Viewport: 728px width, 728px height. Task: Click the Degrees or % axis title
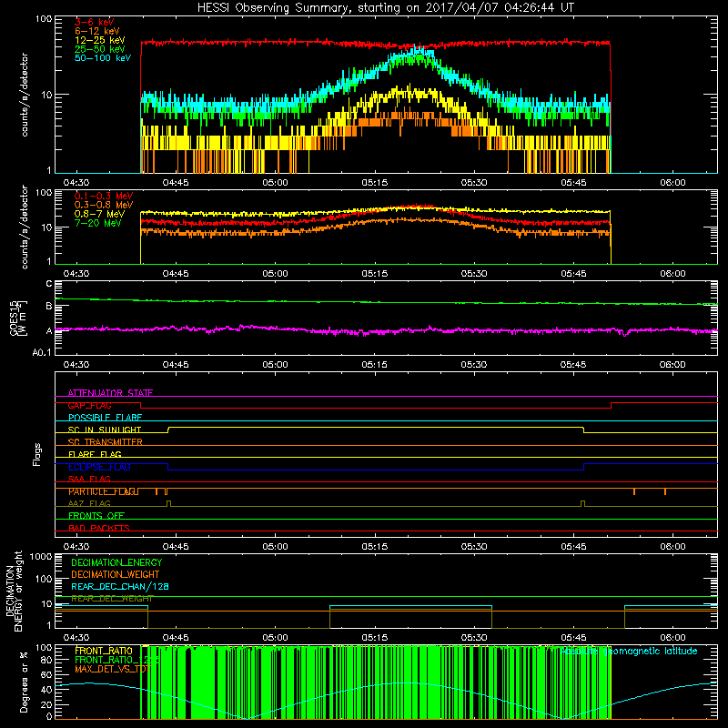point(24,682)
